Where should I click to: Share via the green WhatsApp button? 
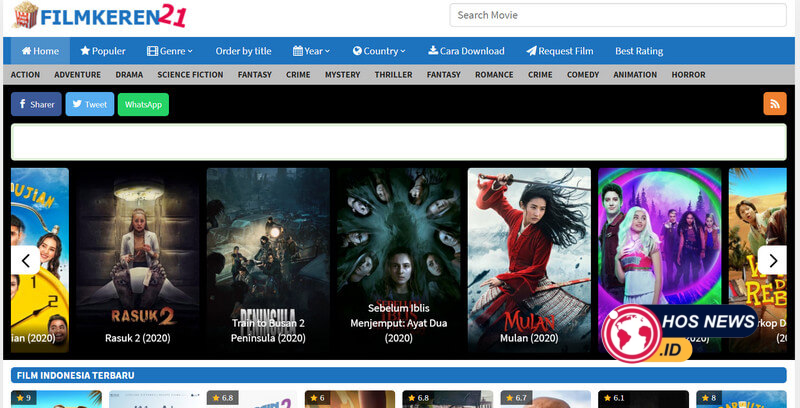143,104
